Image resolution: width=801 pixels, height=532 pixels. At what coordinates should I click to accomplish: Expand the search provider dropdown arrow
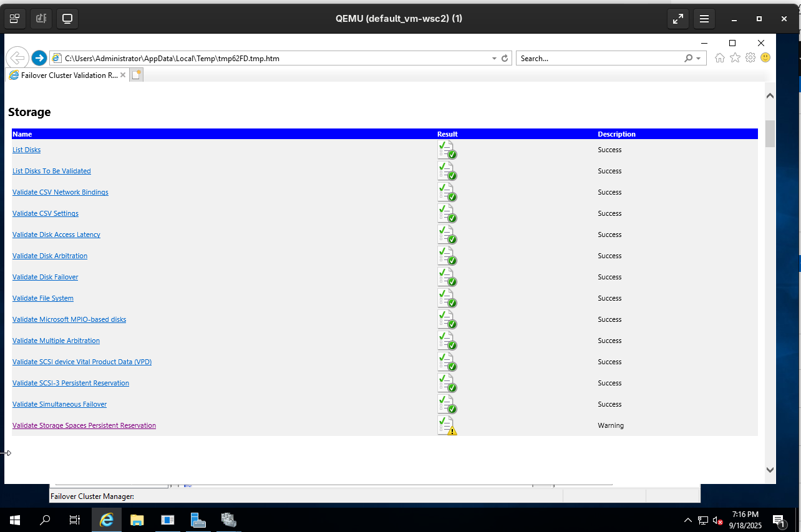[698, 59]
